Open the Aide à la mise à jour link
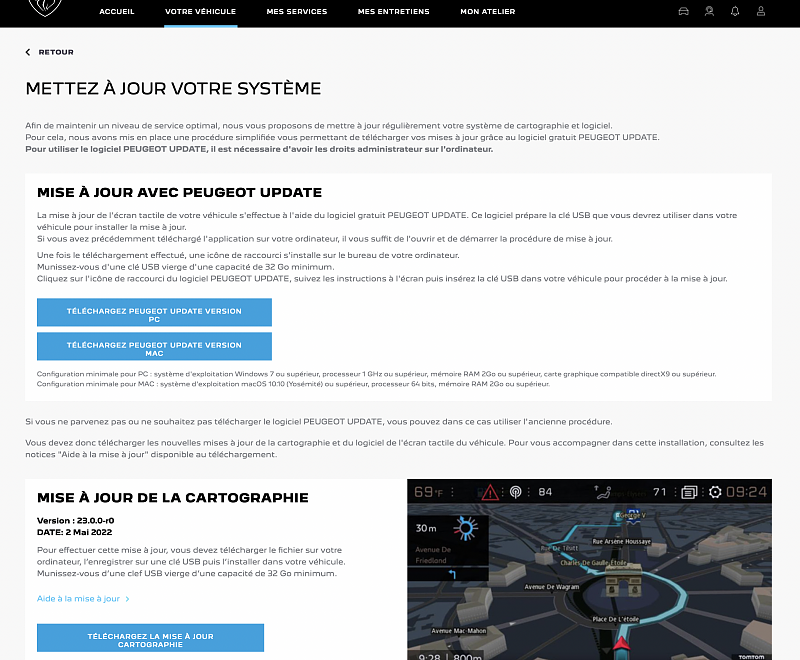Viewport: 800px width, 660px height. (78, 599)
